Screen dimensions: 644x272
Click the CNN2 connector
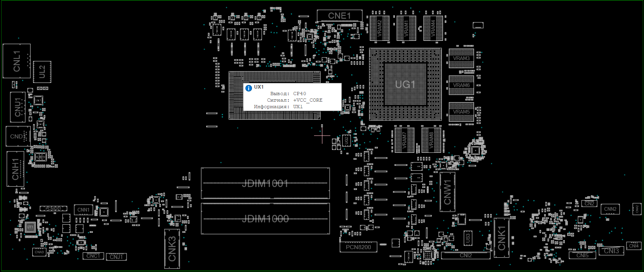[610, 209]
